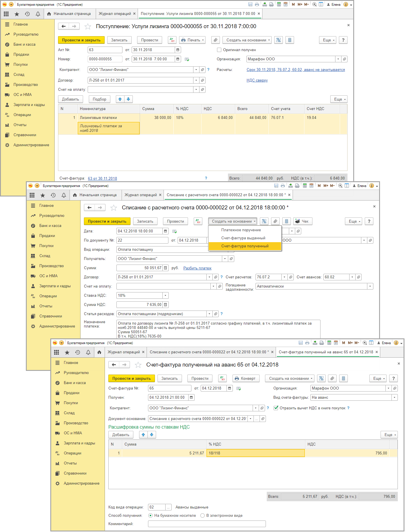The height and width of the screenshot is (532, 405).
Task: Click the Чек receipt icon button
Action: 302,221
